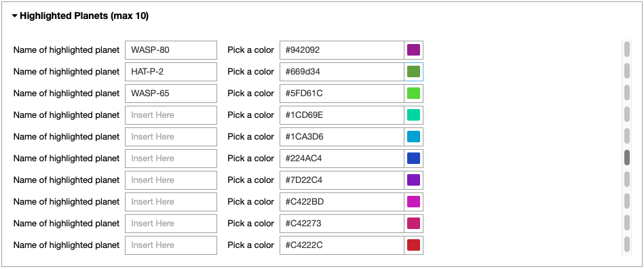Click the last empty Insert Here field

coord(171,245)
